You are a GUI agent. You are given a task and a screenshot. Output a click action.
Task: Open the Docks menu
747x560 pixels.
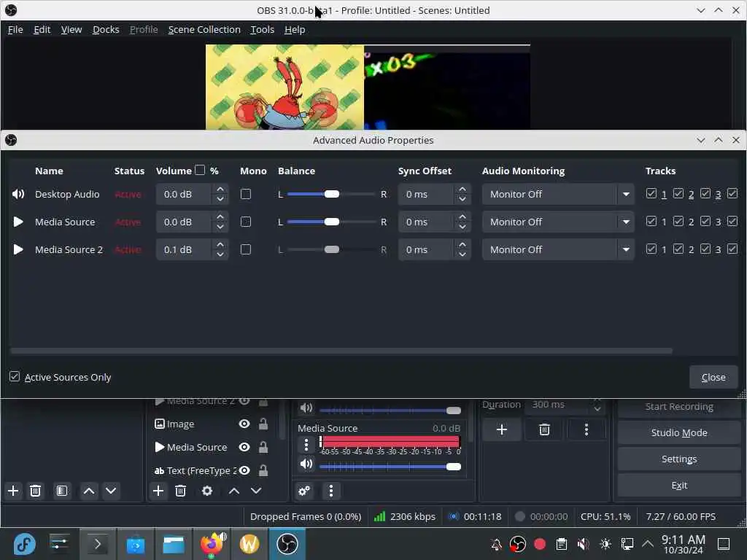(106, 29)
